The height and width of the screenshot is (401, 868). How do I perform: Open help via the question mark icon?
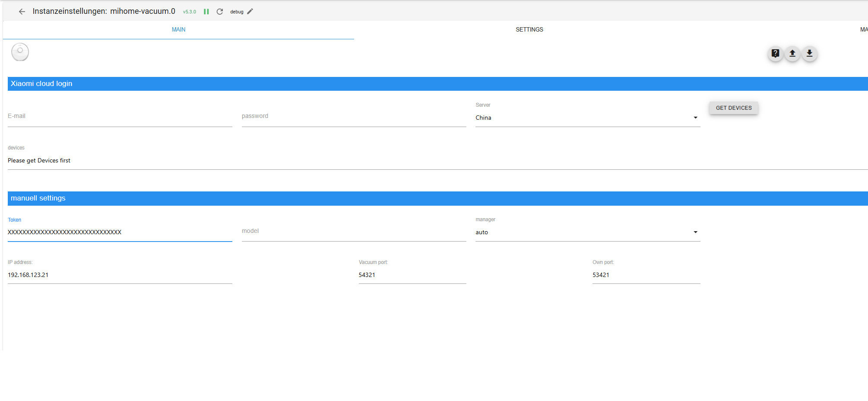[x=776, y=54]
